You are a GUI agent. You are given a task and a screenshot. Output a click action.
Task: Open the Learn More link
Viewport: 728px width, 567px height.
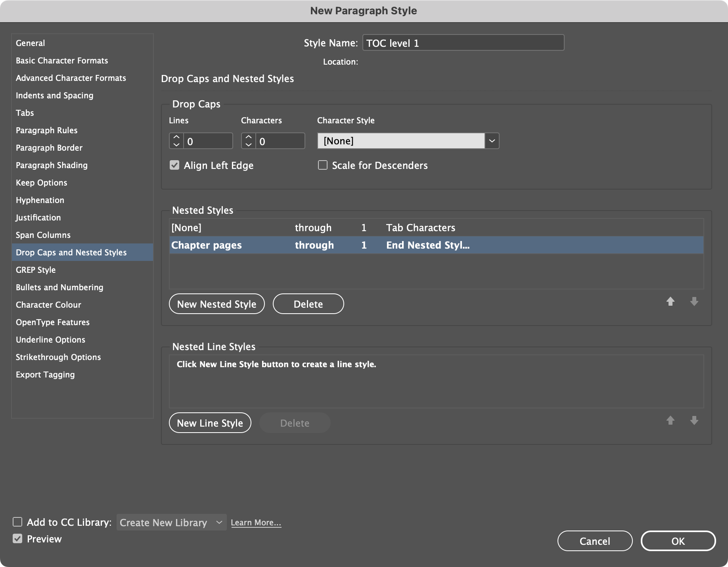(x=256, y=522)
